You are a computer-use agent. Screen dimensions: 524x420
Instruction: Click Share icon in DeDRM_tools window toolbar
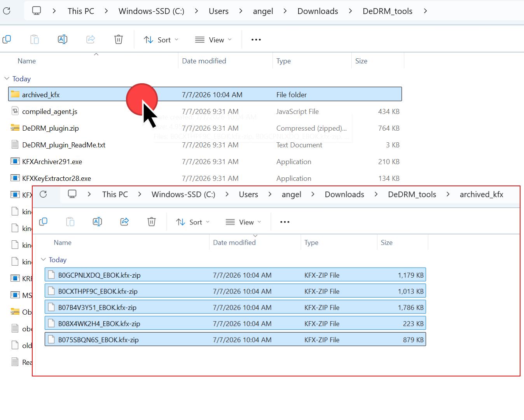(91, 39)
